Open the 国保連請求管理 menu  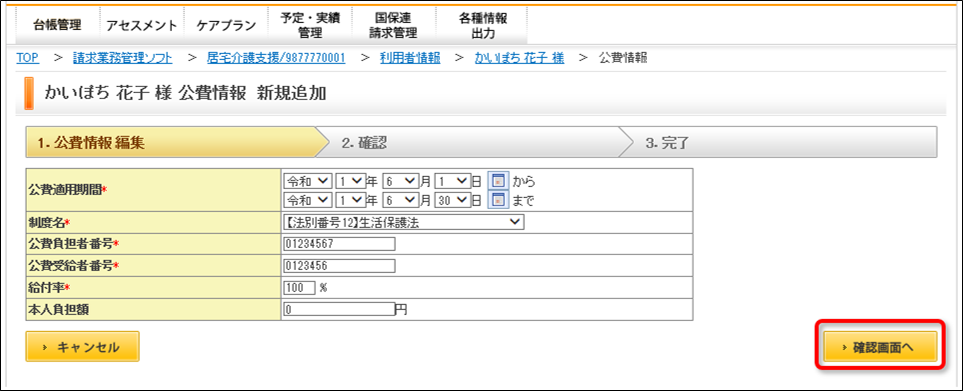click(x=394, y=25)
